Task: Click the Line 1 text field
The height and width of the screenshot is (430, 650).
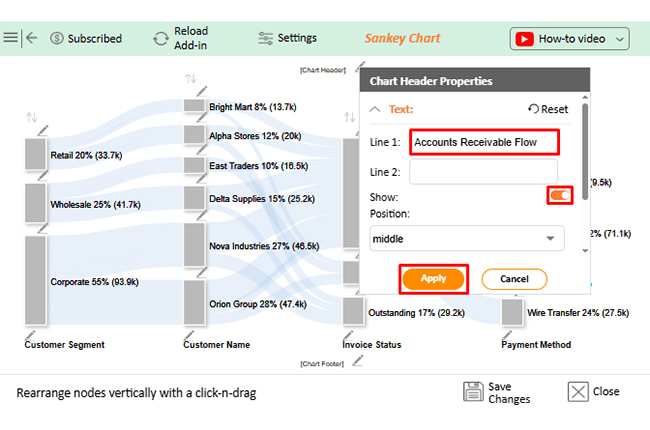Action: 483,142
